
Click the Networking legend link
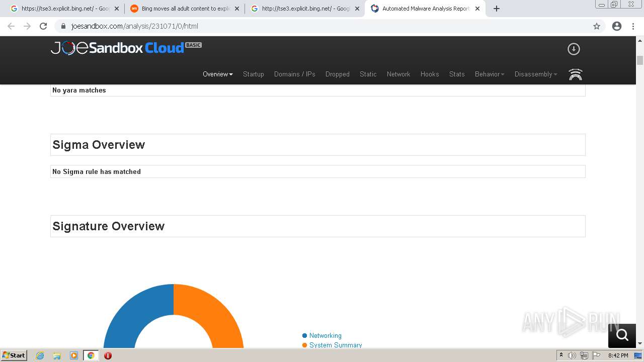click(x=326, y=335)
